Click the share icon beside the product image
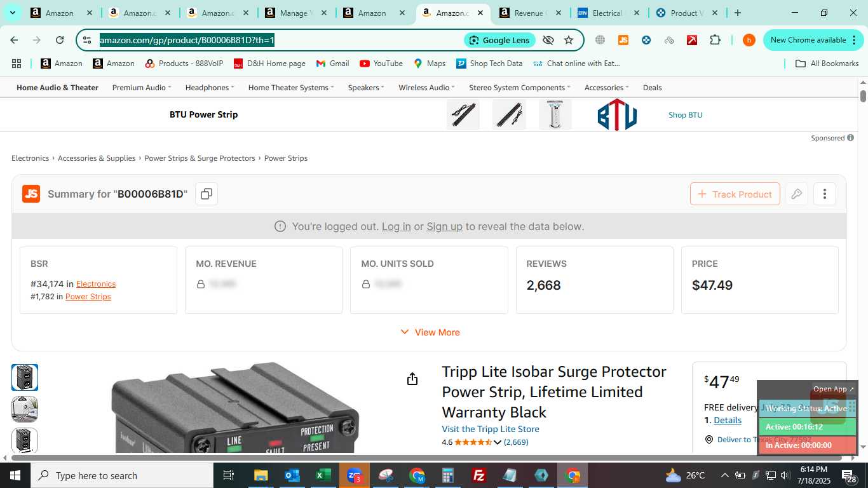Screen dimensions: 868x488 click(x=412, y=379)
